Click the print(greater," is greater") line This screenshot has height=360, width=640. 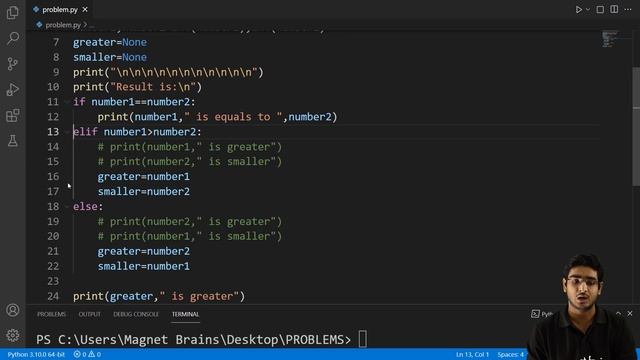click(x=159, y=296)
